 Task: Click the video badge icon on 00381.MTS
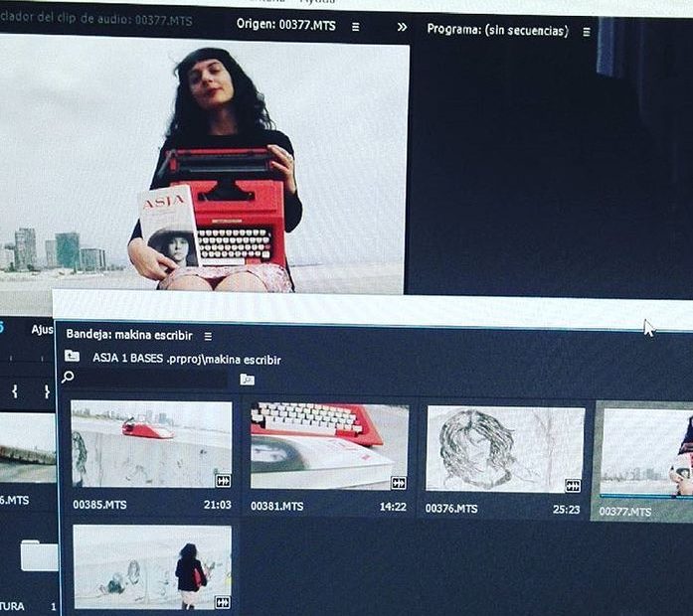coord(399,483)
